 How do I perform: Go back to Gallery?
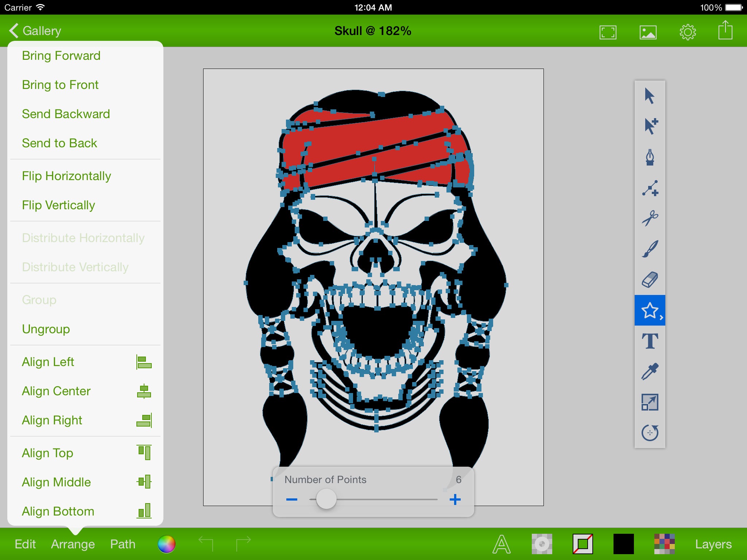35,31
